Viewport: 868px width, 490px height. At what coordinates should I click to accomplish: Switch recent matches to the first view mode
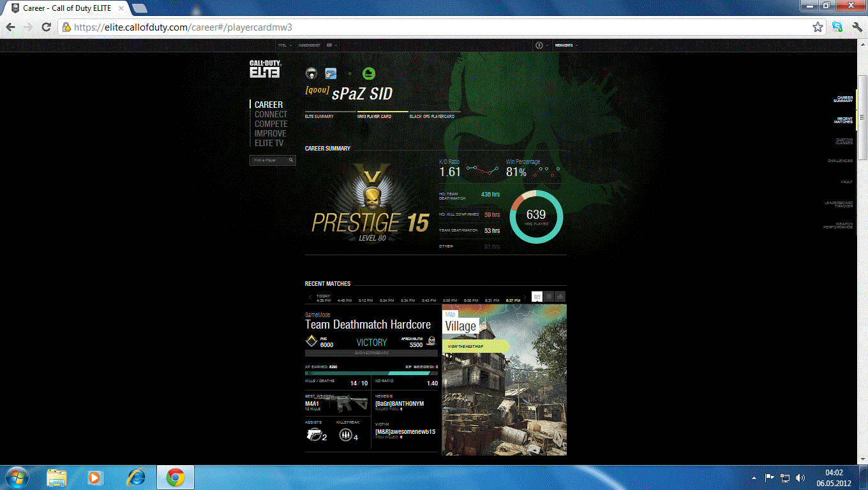(x=537, y=297)
